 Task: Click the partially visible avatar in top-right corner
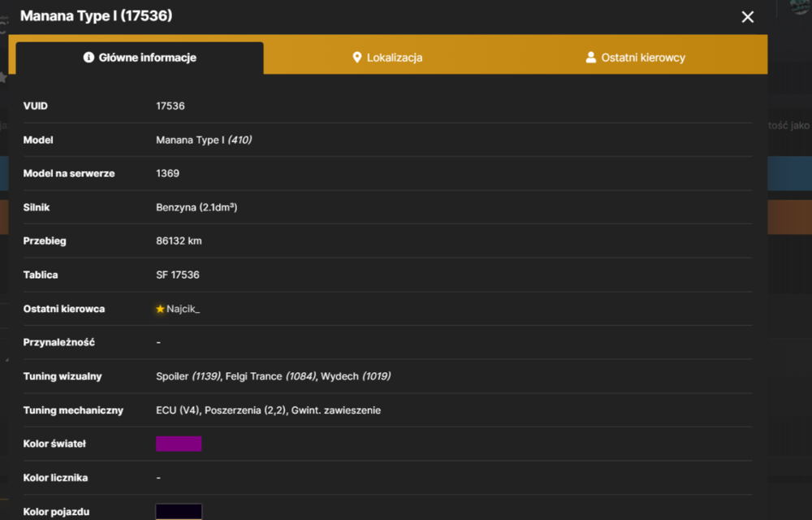coord(800,6)
